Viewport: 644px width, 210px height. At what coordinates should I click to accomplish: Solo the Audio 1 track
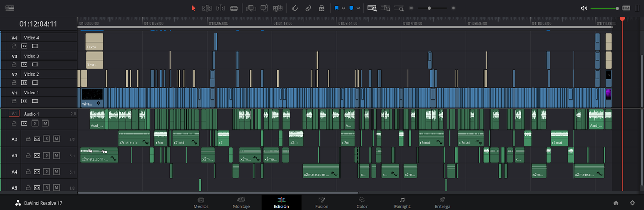pyautogui.click(x=35, y=123)
